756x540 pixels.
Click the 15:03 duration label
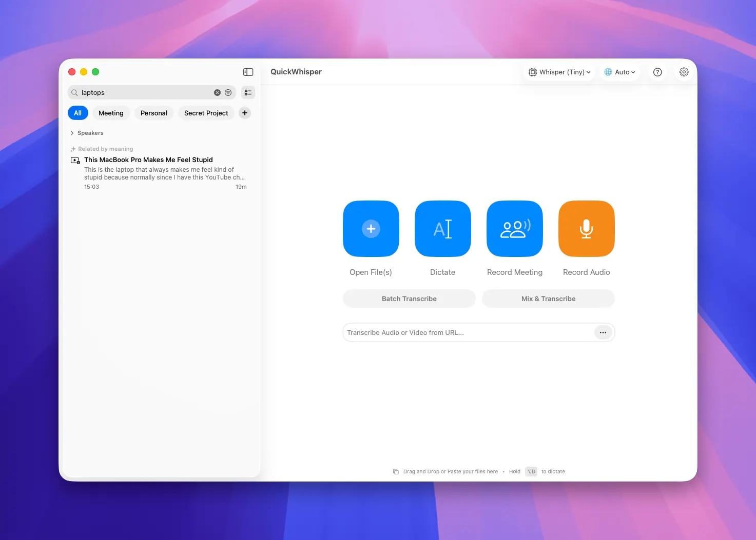pyautogui.click(x=92, y=187)
